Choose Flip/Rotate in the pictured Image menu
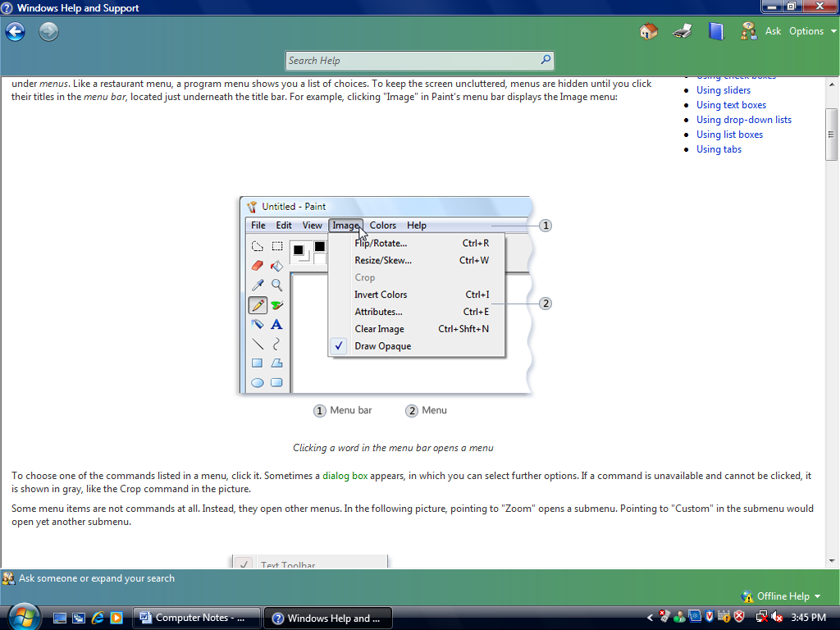Screen dimensions: 840x630 (x=417, y=243)
